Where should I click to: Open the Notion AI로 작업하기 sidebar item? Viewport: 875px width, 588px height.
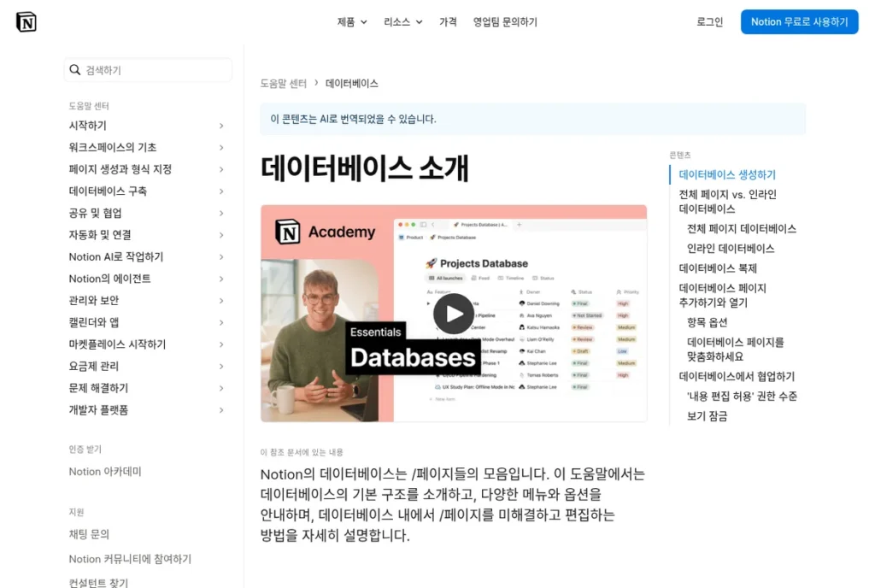pos(116,256)
